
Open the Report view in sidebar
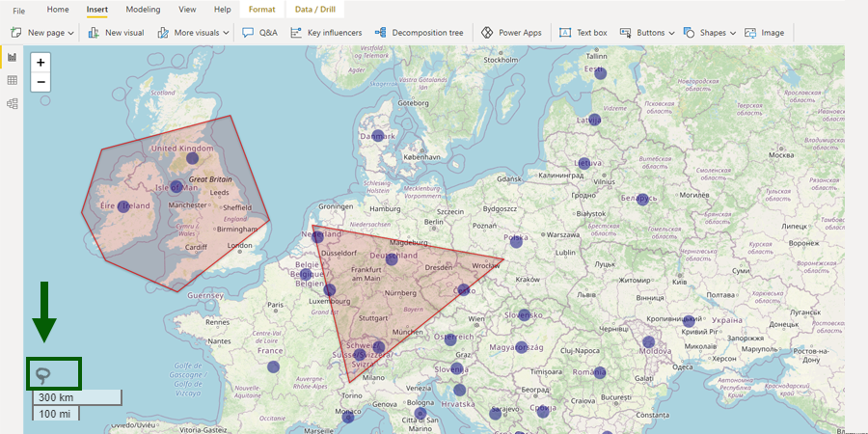pyautogui.click(x=13, y=57)
